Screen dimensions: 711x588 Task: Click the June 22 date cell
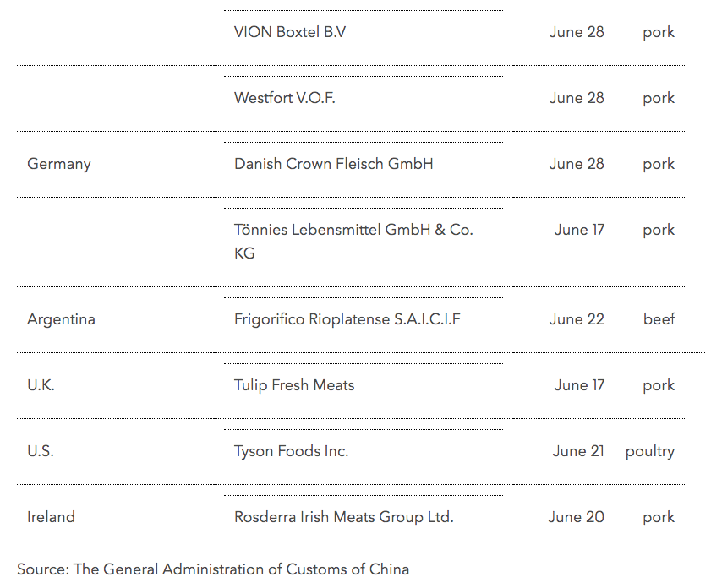(577, 319)
